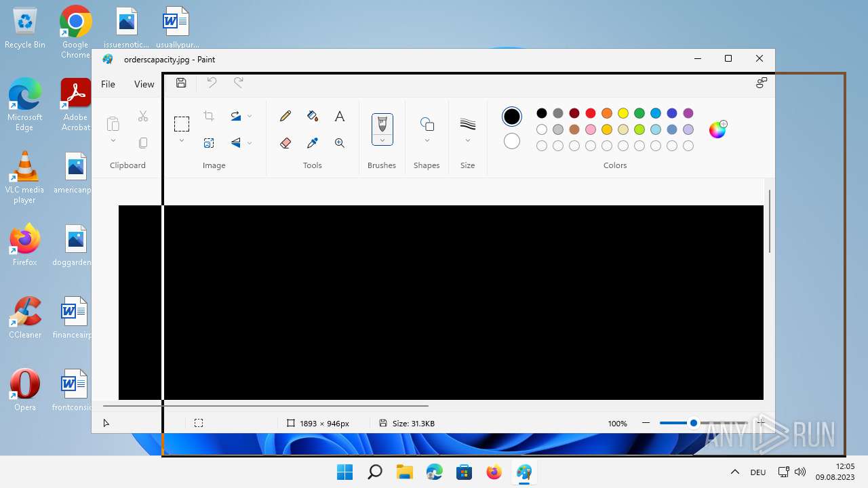The image size is (868, 488).
Task: Show hidden tray icons chevron
Action: click(734, 472)
